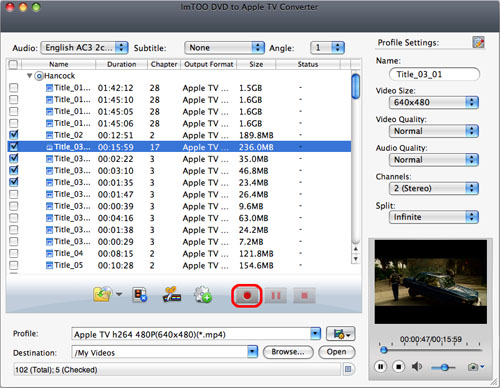Click the scrollbar down arrow
500x388 pixels.
356,259
